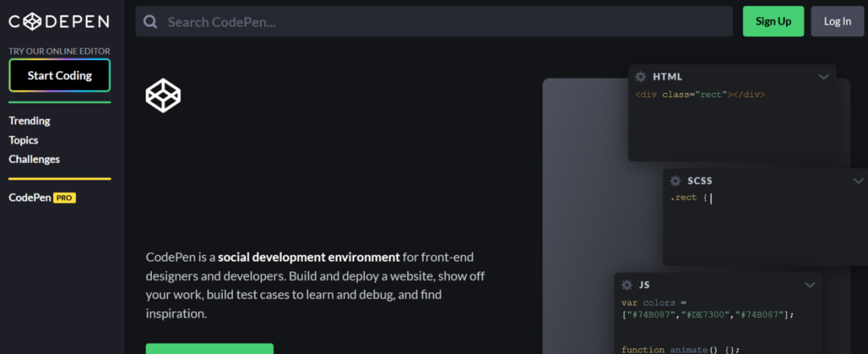Focus the Search CodePen field

pos(434,22)
